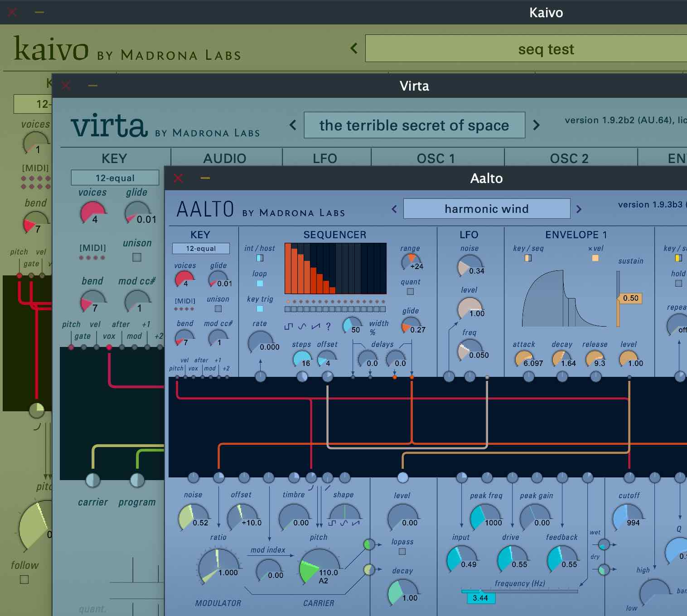Click AUDIO header in Virta
This screenshot has width=687, height=616.
(225, 159)
